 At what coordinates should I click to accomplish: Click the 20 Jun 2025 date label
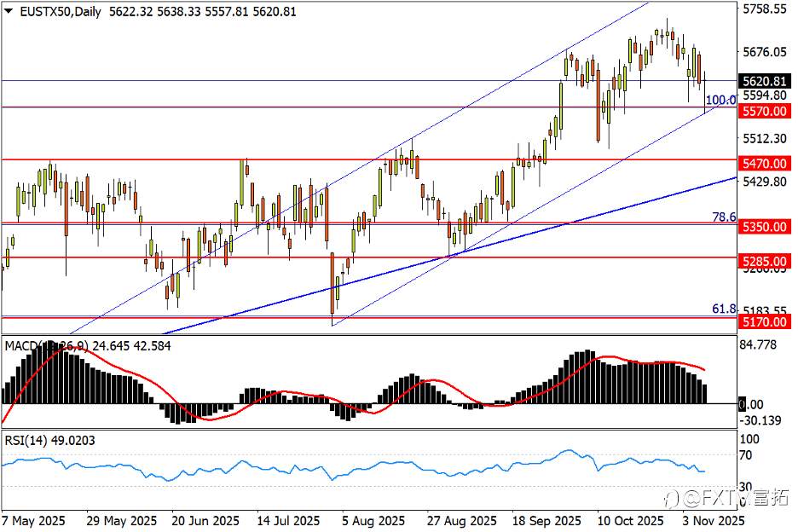pos(205,521)
